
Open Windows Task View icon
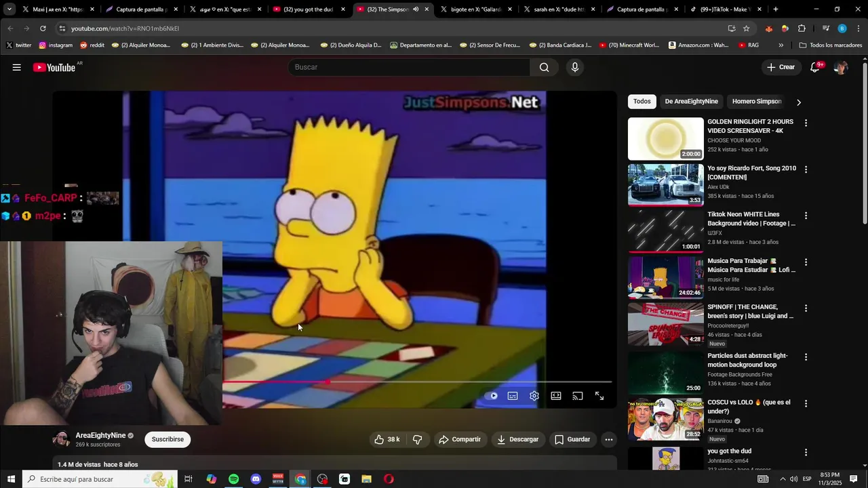(x=189, y=479)
